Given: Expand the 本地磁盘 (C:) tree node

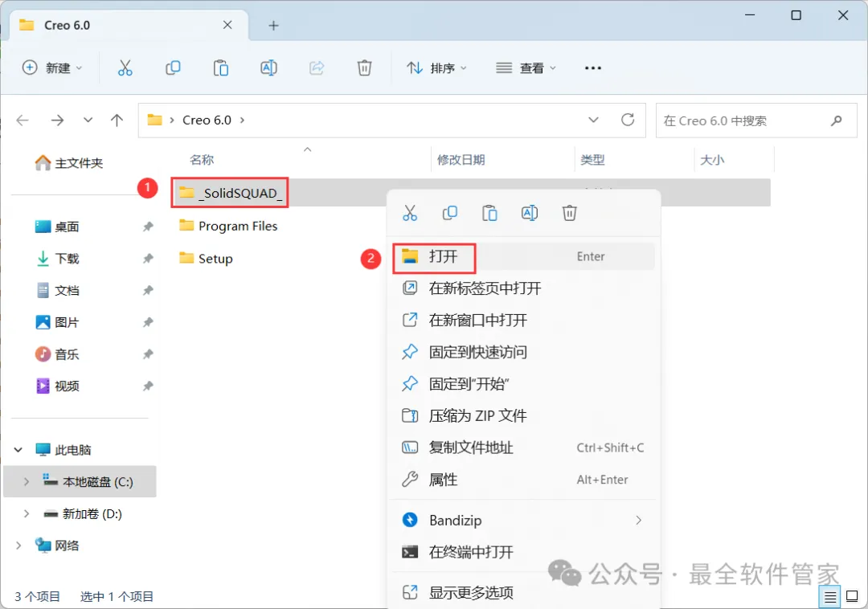Looking at the screenshot, I should (26, 482).
